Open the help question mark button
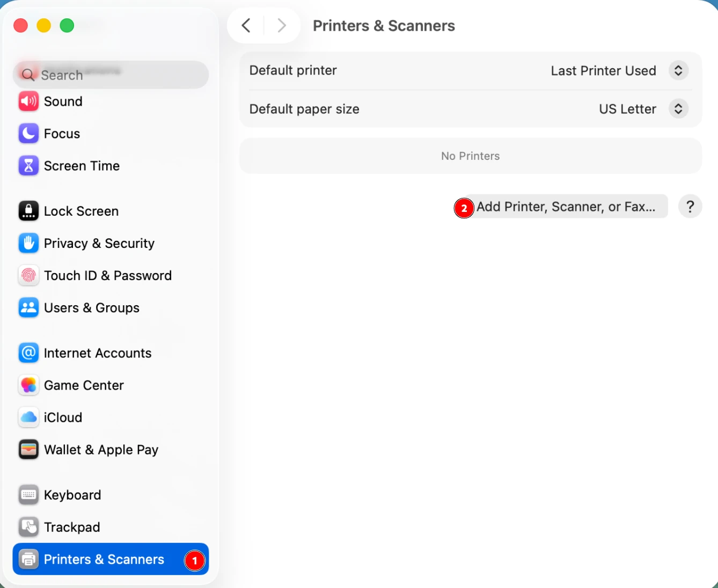 (x=690, y=207)
